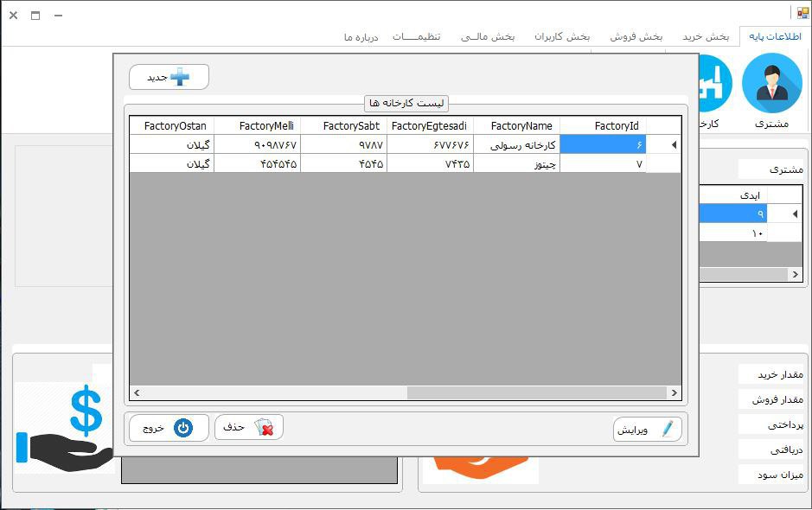Click the blue power icon on خروج

pyautogui.click(x=182, y=428)
